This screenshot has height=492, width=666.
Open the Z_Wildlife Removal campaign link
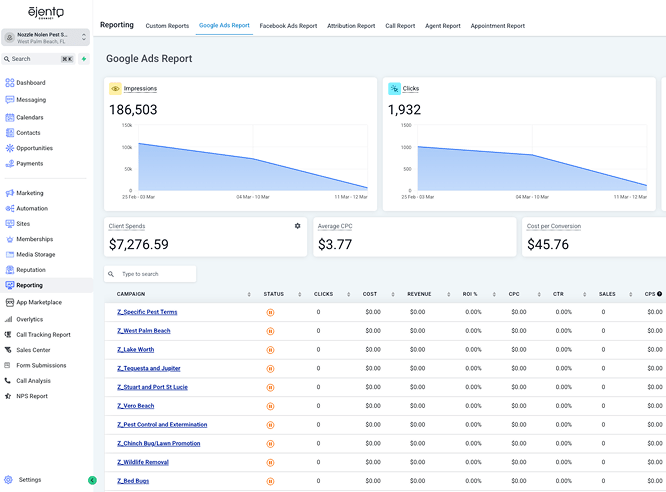pos(143,462)
